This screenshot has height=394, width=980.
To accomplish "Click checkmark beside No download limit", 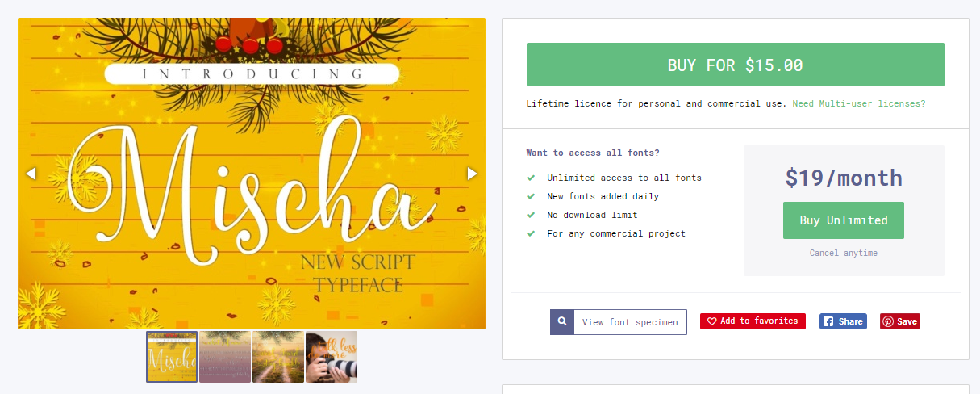I will [531, 215].
